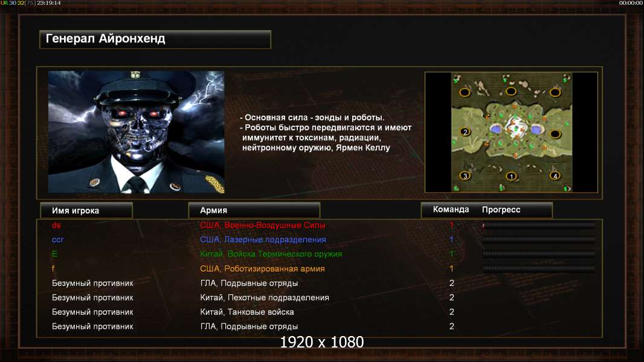
Task: Select the empty top-left start slot on the minimap
Action: point(465,92)
